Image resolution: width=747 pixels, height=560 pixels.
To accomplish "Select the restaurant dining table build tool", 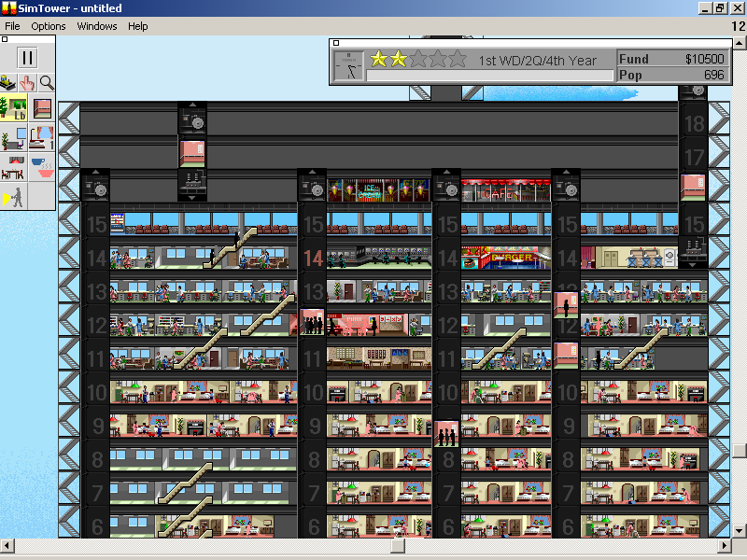I will point(14,167).
